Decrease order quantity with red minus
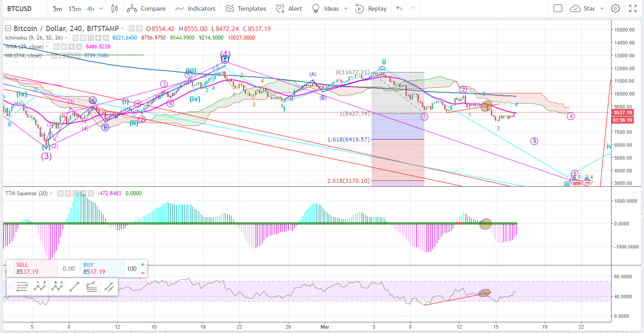Screen dimensions: 644x333 (143, 273)
